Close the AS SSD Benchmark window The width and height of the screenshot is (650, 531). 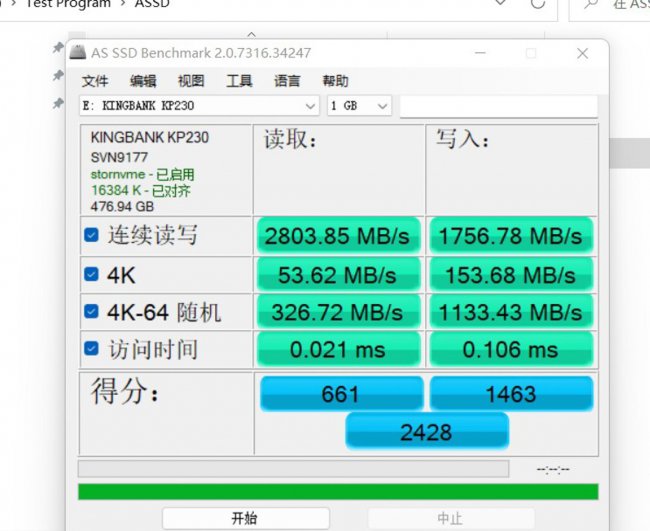pyautogui.click(x=582, y=53)
